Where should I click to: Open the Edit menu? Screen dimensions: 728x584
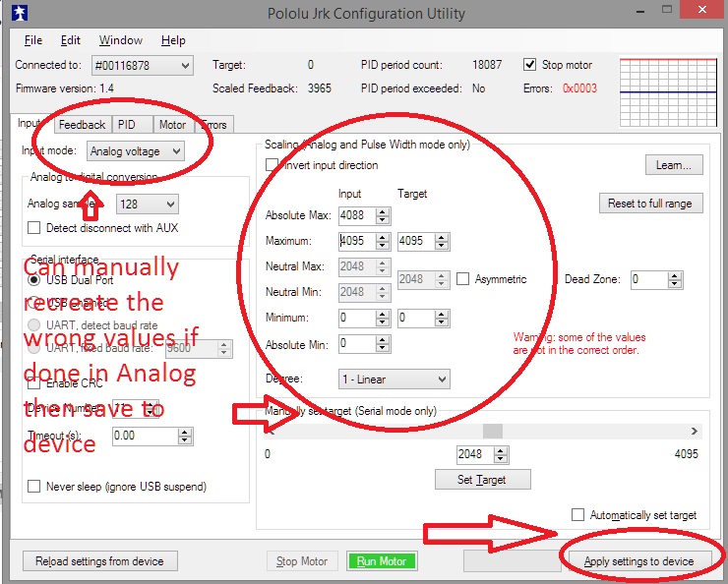pyautogui.click(x=71, y=40)
